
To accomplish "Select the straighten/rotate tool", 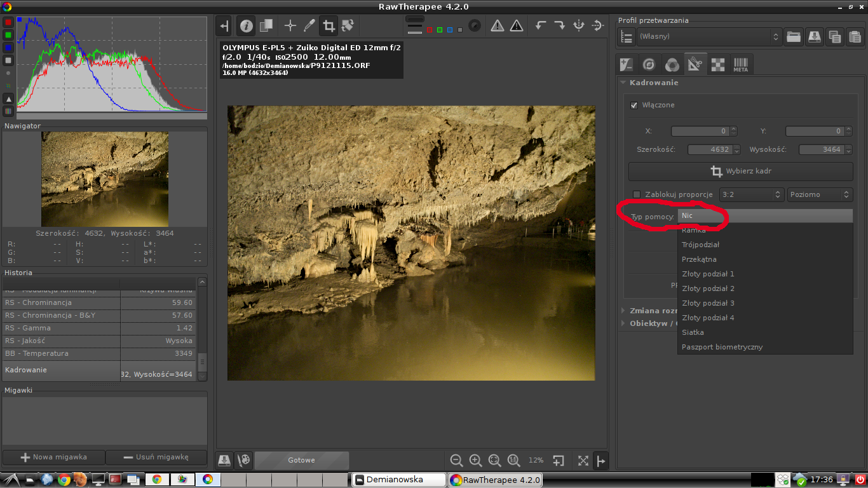I will tap(348, 26).
